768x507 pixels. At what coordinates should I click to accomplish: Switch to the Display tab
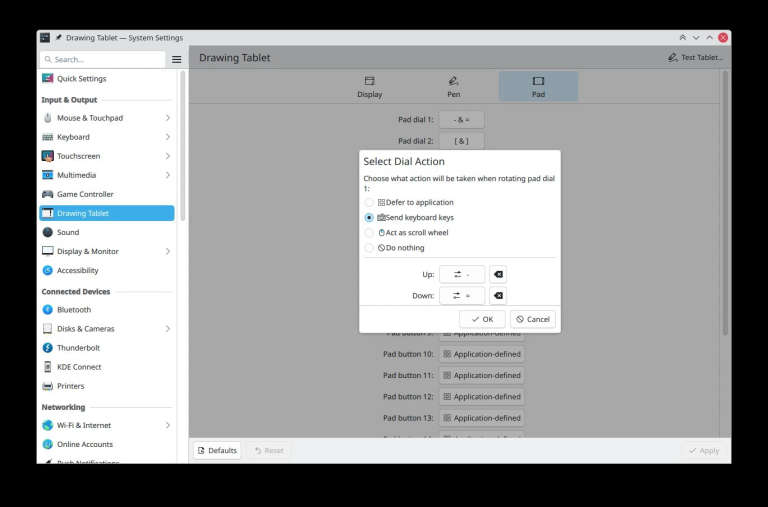[x=369, y=86]
